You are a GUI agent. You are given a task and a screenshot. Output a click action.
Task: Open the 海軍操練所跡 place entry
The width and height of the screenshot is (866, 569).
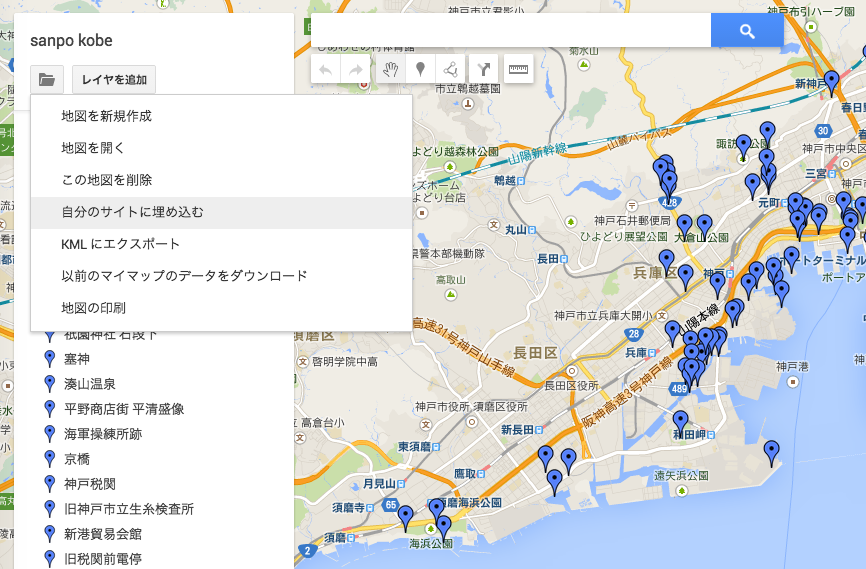pyautogui.click(x=103, y=434)
